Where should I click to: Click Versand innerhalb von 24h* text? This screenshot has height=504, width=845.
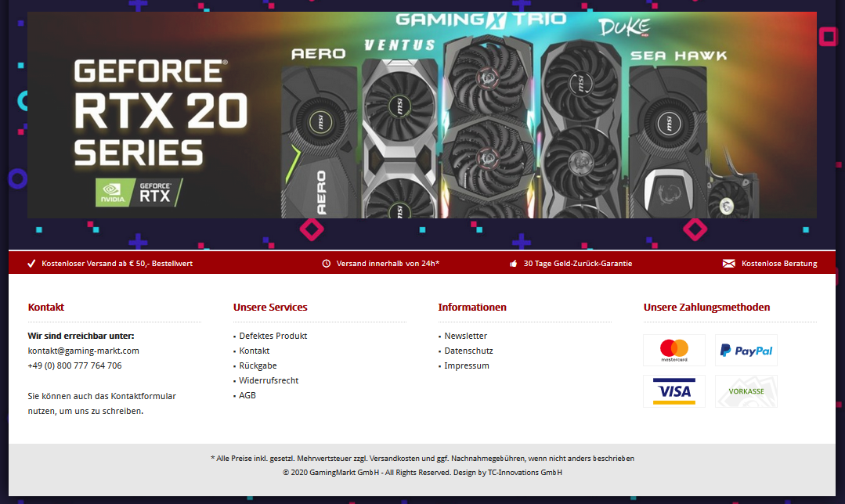(388, 263)
